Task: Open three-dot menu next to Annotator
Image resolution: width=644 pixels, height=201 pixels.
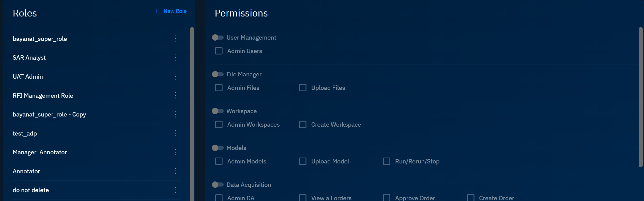Action: pyautogui.click(x=176, y=171)
